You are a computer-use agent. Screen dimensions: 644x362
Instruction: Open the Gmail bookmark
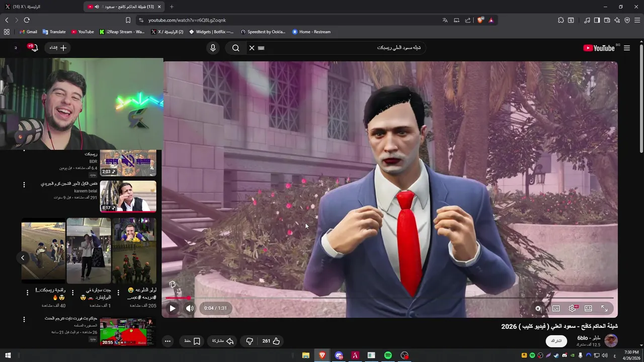coord(28,32)
